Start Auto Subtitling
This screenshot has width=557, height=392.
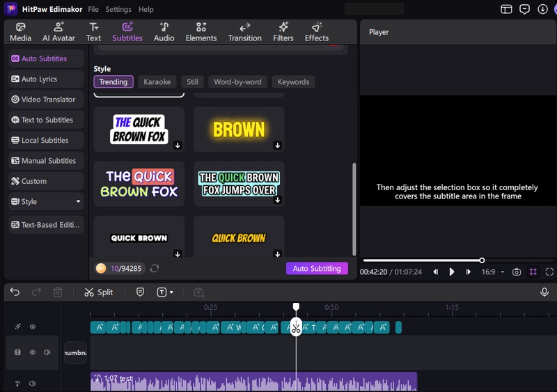(x=317, y=268)
